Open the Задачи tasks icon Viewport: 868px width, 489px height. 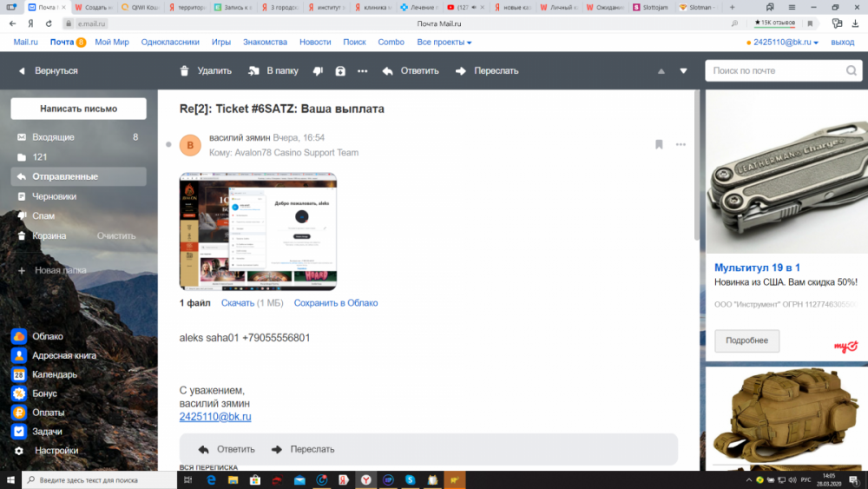[19, 432]
